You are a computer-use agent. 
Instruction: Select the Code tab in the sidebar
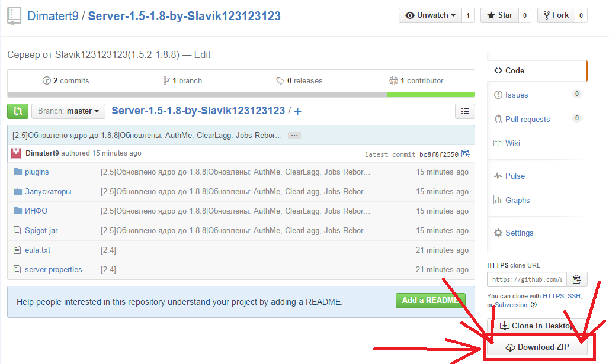click(537, 70)
